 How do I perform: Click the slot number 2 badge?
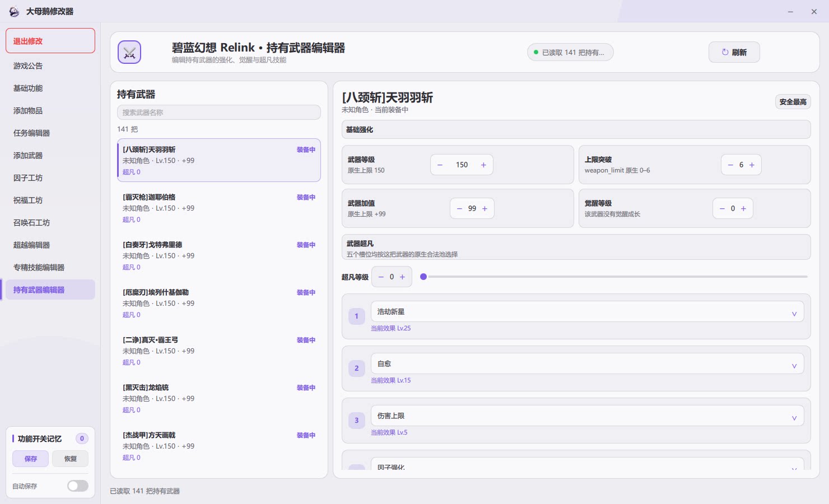pos(356,368)
